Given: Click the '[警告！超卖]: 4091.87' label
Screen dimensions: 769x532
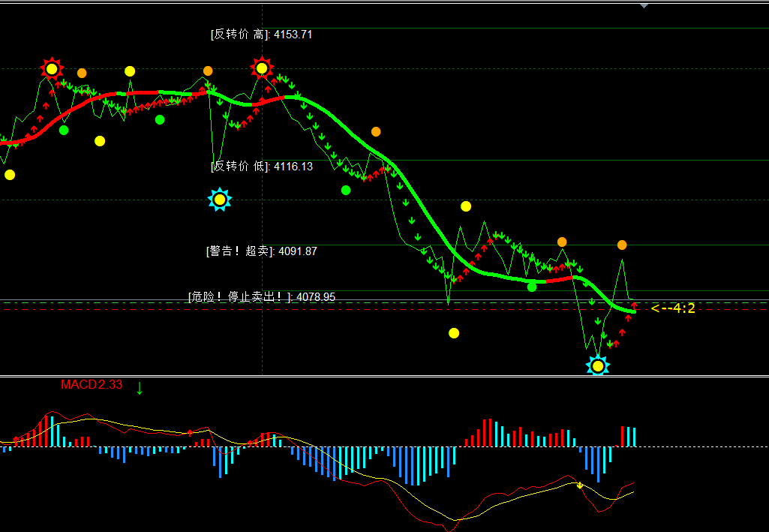Looking at the screenshot, I should click(262, 251).
